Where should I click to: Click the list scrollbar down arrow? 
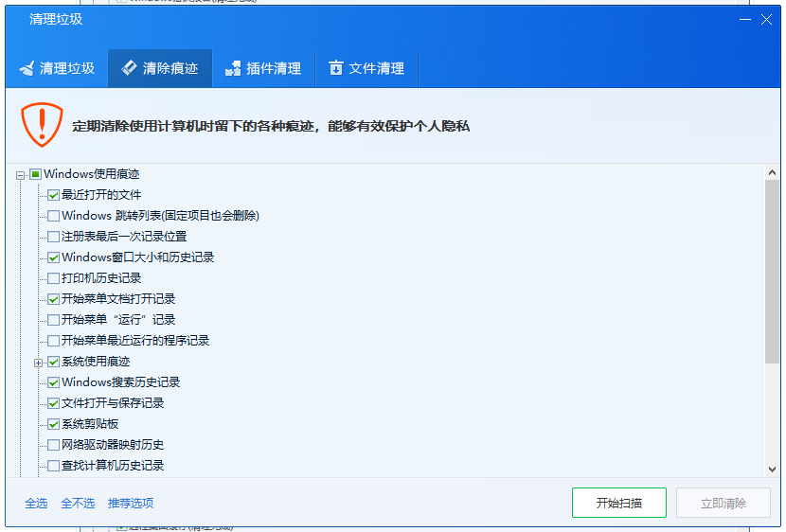(772, 470)
